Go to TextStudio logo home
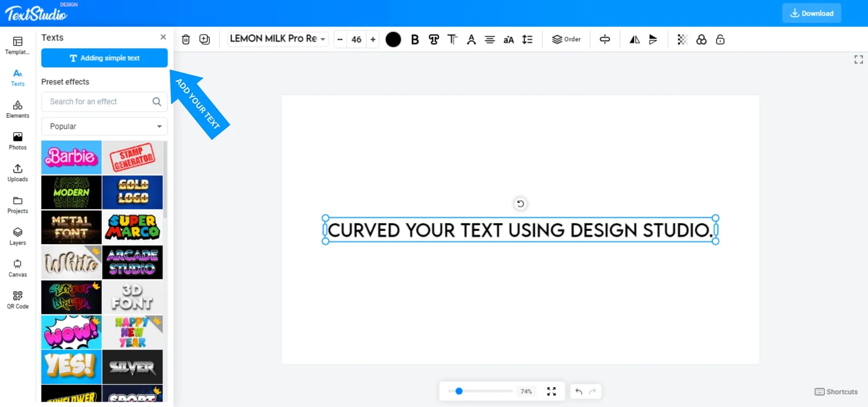 [36, 13]
